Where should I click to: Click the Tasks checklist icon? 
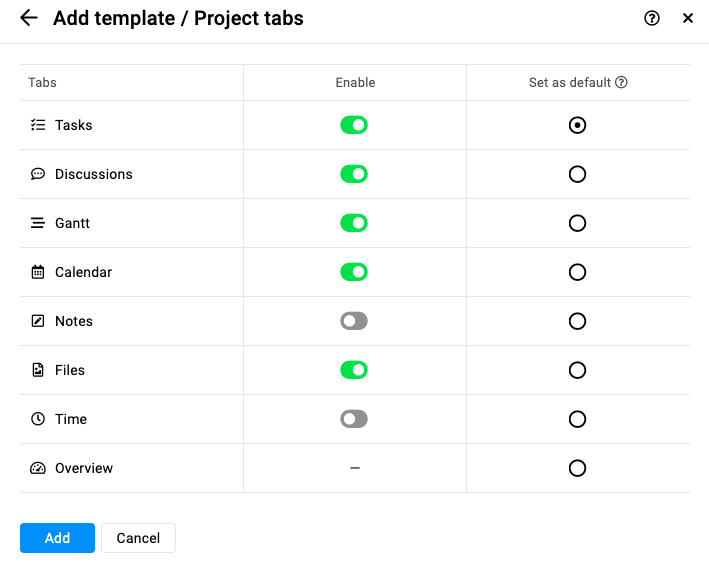tap(38, 125)
